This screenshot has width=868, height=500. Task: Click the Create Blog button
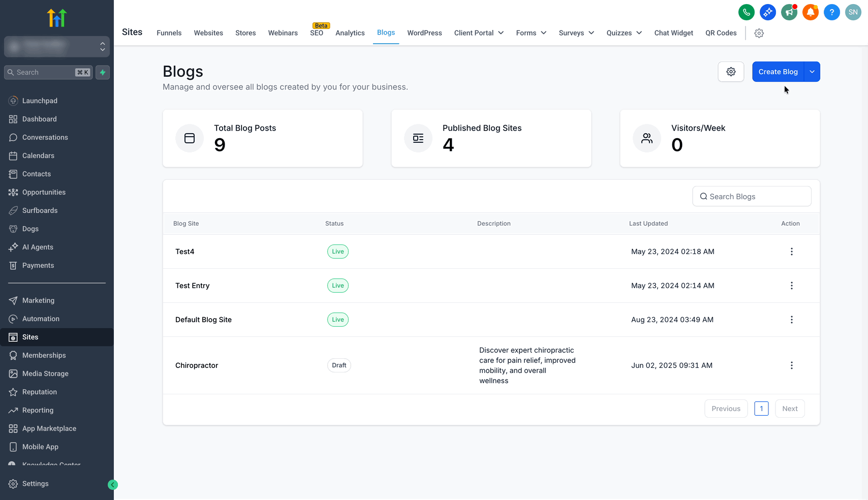point(778,72)
